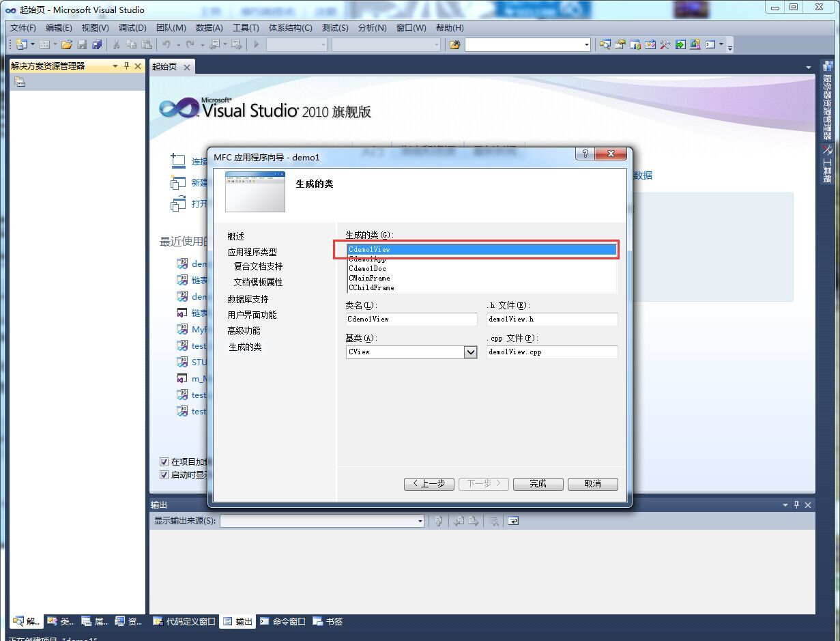Open the Solution Configurations dropdown in toolbar
The width and height of the screenshot is (840, 641).
point(323,44)
